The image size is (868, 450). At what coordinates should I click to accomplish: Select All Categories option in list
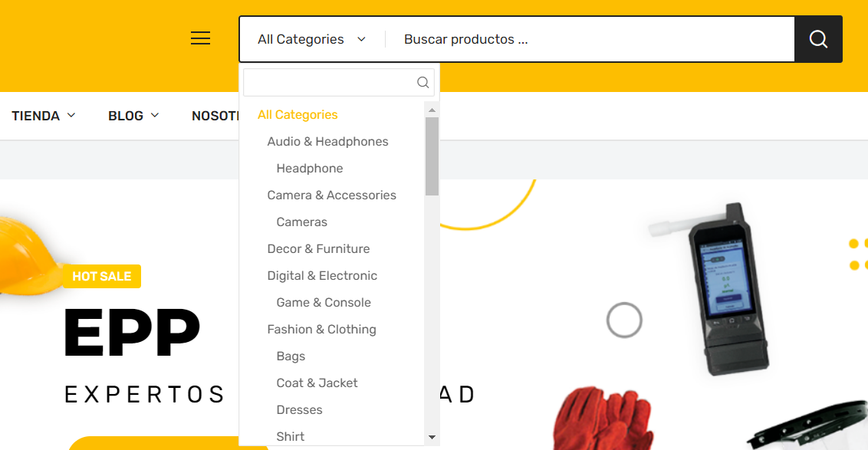point(298,114)
